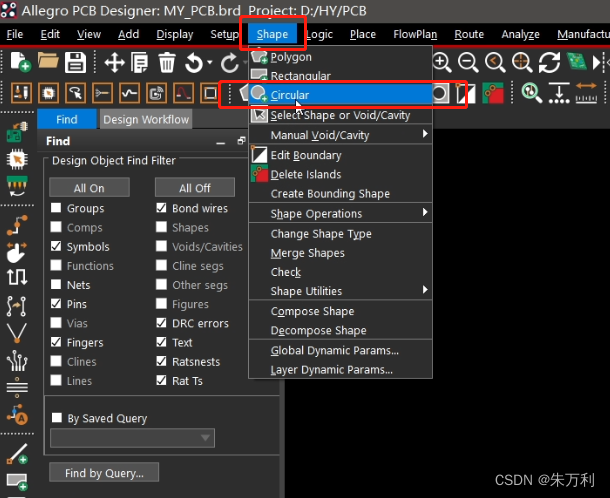
Task: Switch to the Design Workflow tab
Action: tap(146, 119)
